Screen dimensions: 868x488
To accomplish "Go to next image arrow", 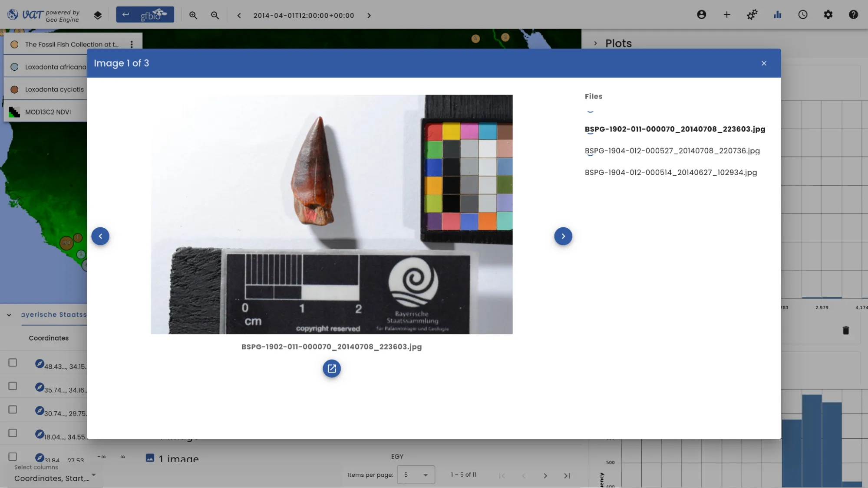I will (x=563, y=236).
